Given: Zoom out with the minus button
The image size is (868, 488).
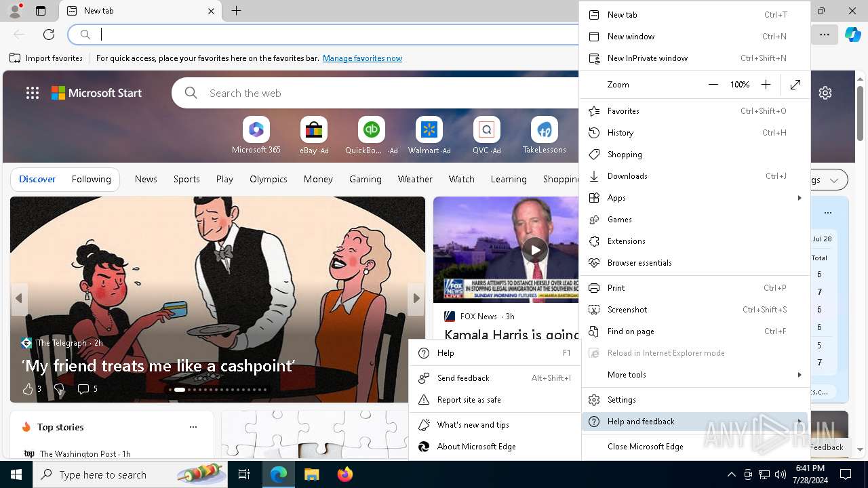Looking at the screenshot, I should coord(713,85).
